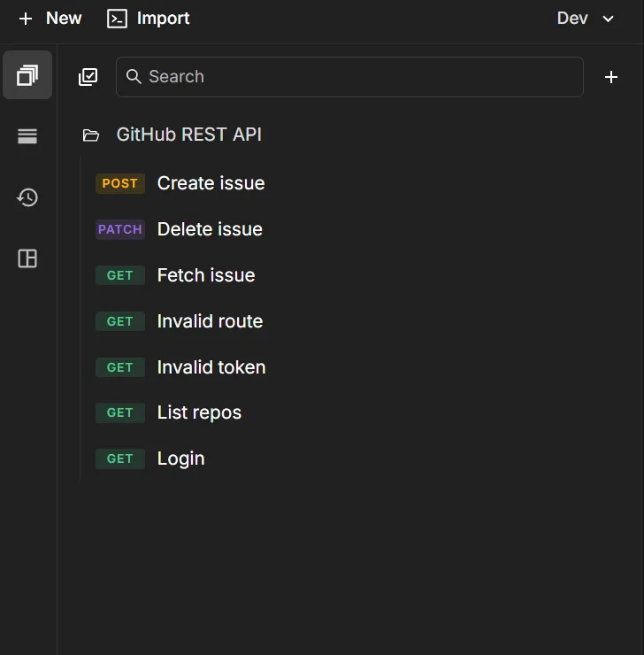Click the GET badge on Login

tap(120, 458)
